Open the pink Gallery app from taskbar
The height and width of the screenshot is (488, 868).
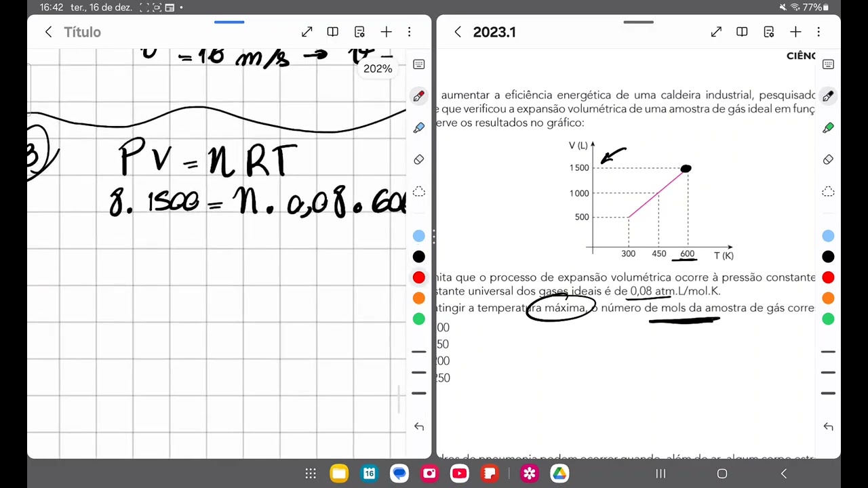click(x=530, y=474)
